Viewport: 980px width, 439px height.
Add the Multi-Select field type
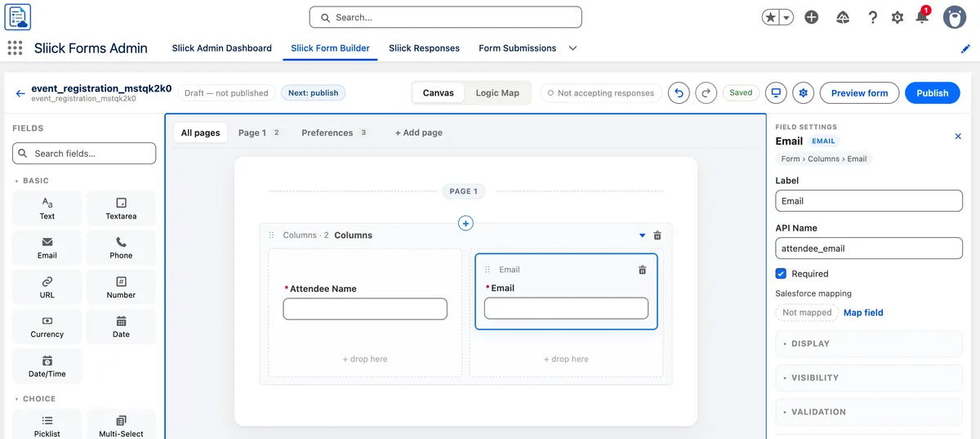121,424
